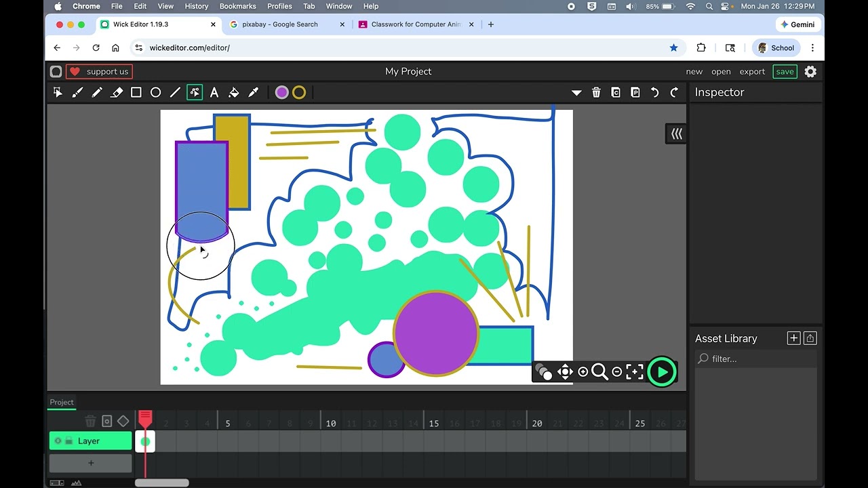Open the Chrome History menu
This screenshot has height=488, width=868.
click(x=197, y=6)
